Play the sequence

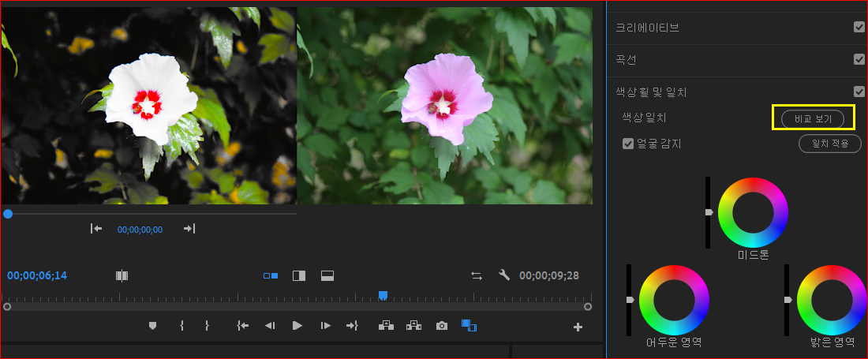click(297, 326)
